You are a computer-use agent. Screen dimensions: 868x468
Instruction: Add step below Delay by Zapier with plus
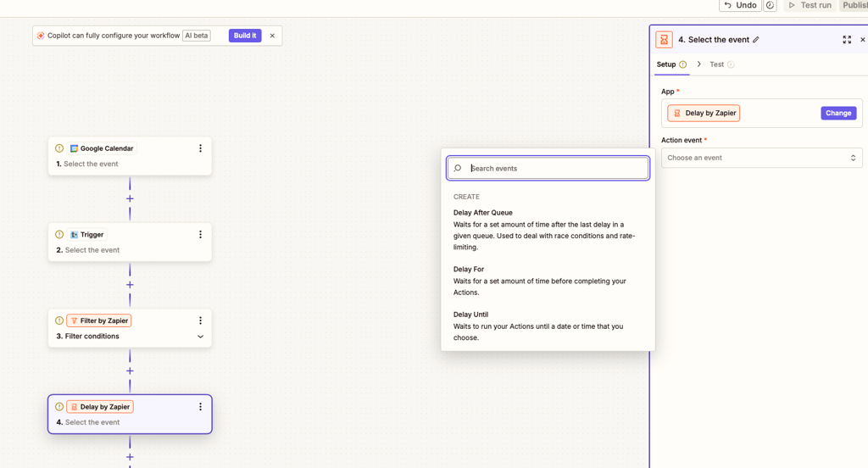[130, 457]
